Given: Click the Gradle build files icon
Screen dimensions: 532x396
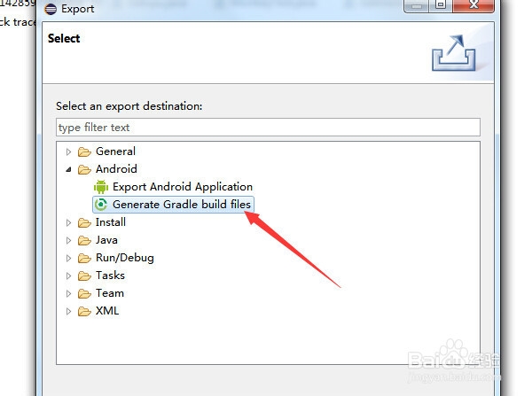Looking at the screenshot, I should click(101, 205).
